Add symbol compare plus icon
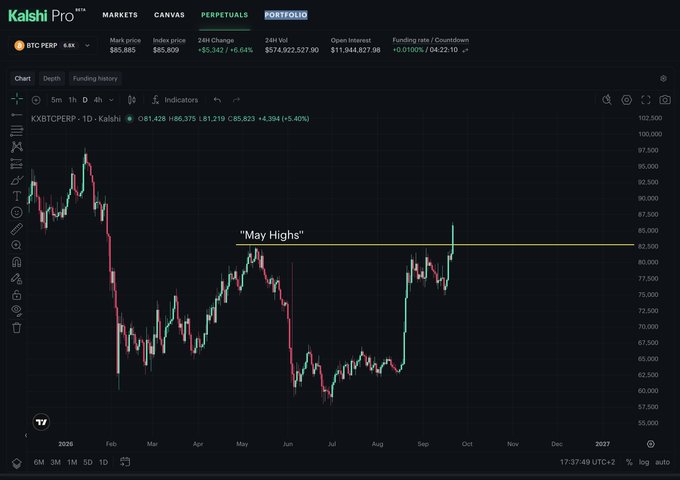The height and width of the screenshot is (480, 680). point(36,100)
